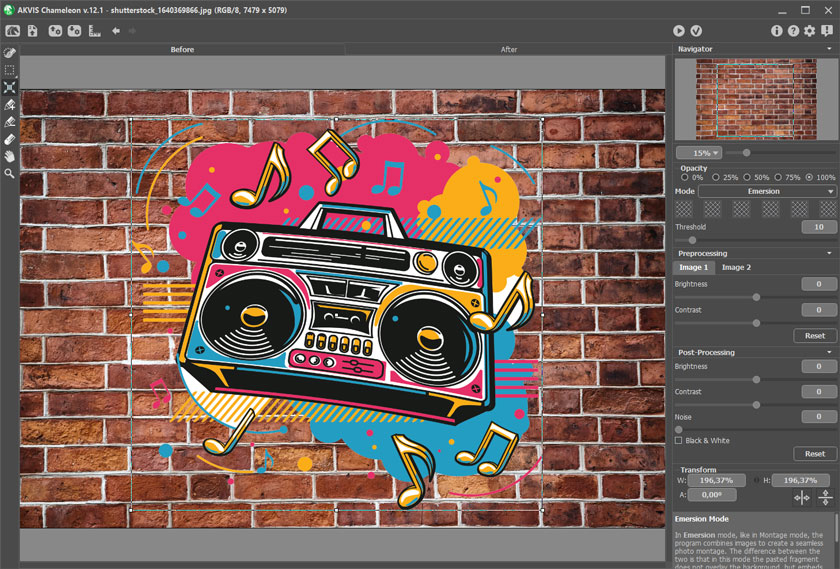Click the Post-Processing Contrast slider
840x569 pixels.
[x=755, y=405]
